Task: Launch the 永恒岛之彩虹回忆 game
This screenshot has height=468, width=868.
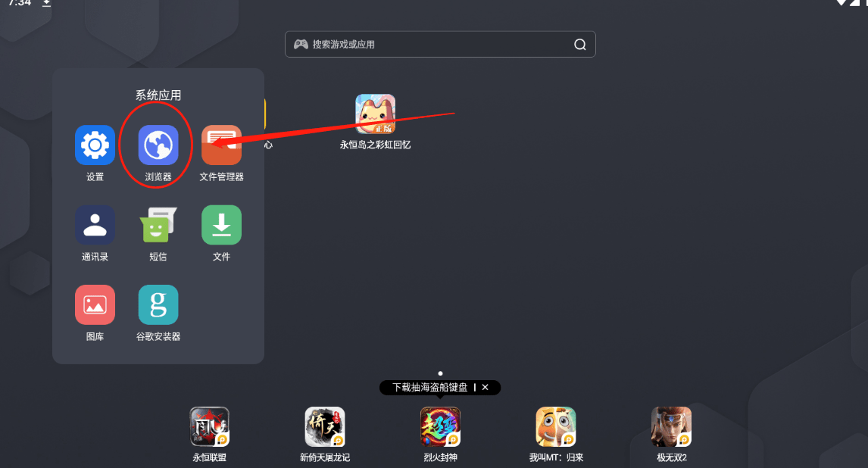Action: coord(376,114)
